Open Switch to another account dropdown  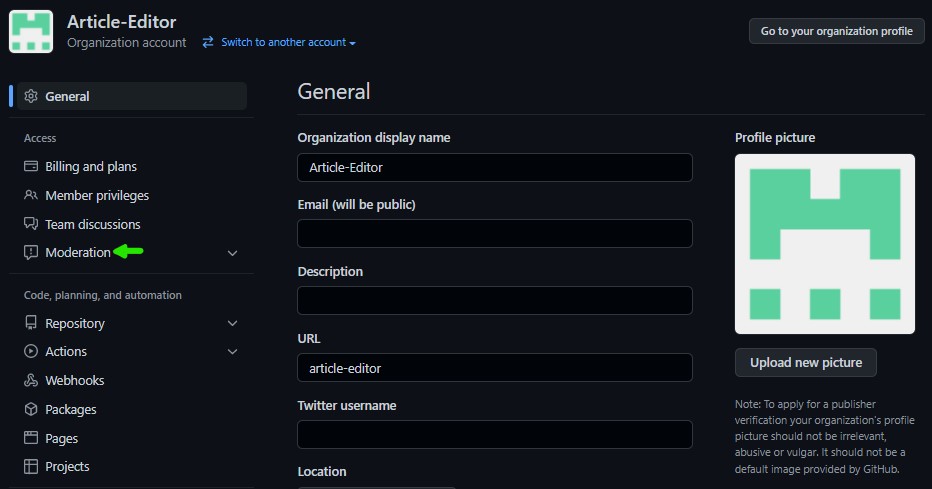point(288,42)
